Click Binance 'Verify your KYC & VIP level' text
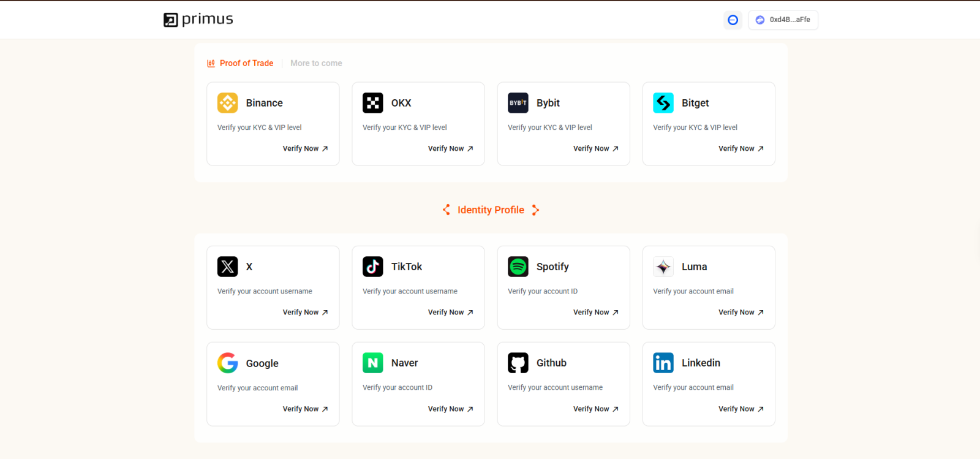The width and height of the screenshot is (980, 459). 260,127
